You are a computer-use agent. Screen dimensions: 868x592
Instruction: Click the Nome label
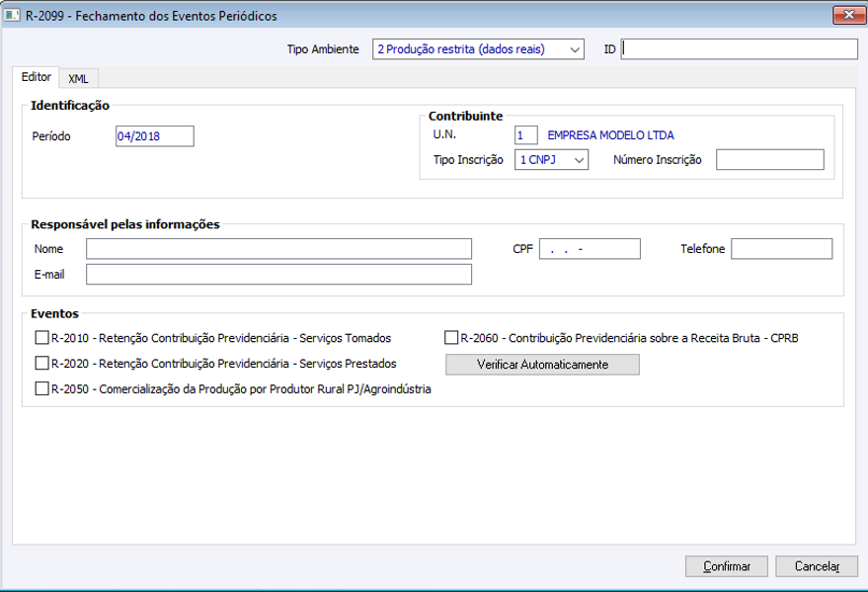tap(48, 249)
